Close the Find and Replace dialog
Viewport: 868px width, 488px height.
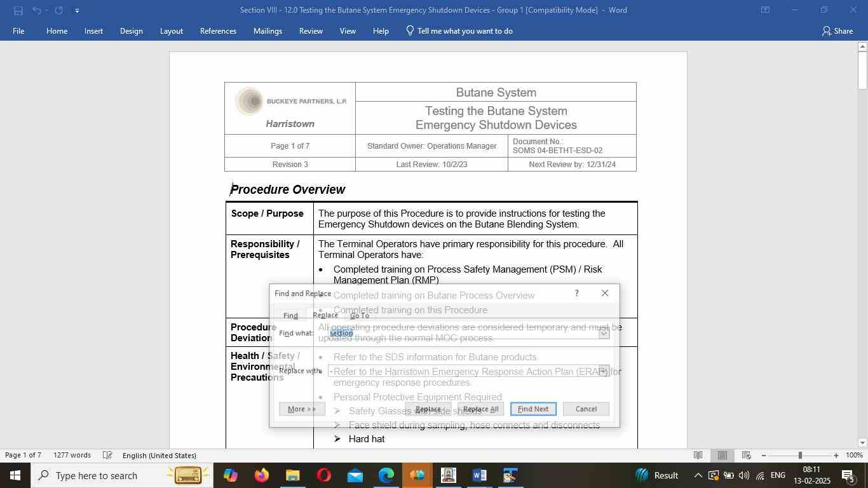point(605,293)
